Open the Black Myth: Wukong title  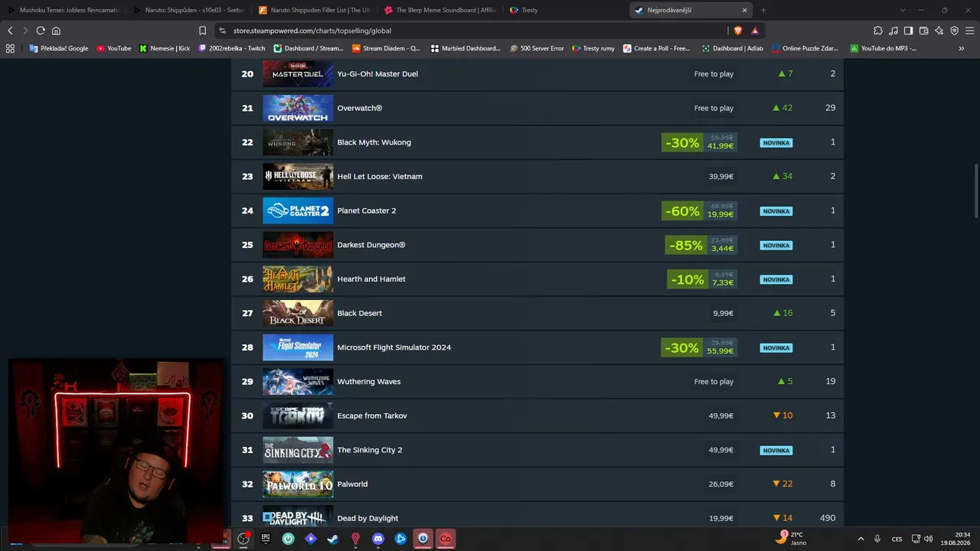pos(374,142)
